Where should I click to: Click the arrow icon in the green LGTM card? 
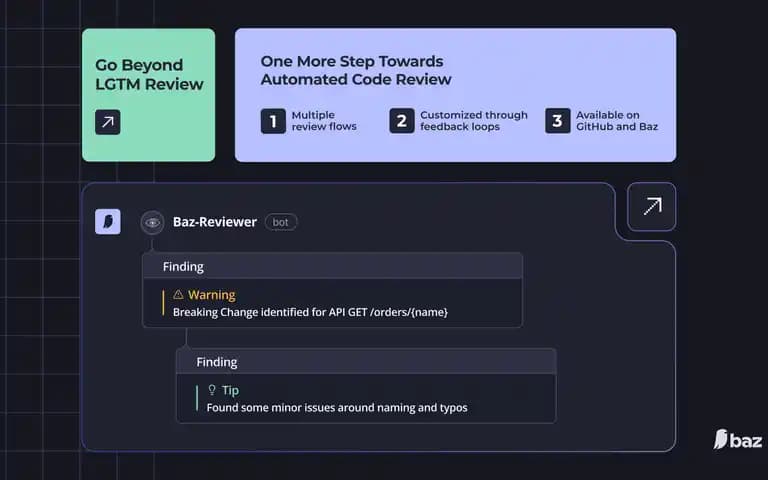pyautogui.click(x=107, y=122)
